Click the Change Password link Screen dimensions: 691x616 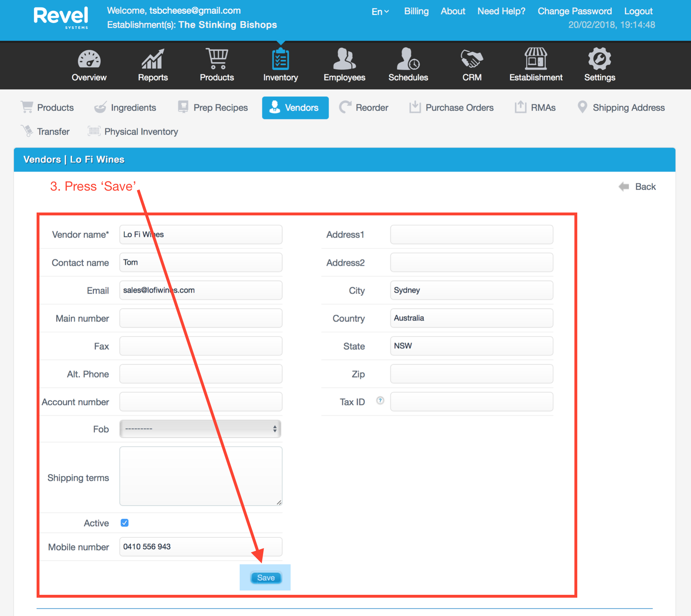[x=574, y=11]
